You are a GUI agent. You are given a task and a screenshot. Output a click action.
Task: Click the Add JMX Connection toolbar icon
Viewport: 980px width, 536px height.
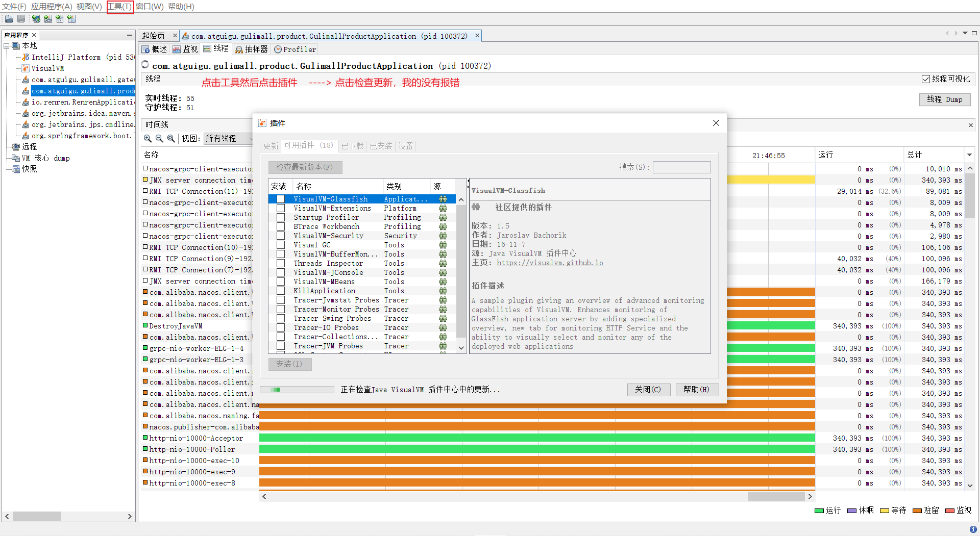pos(48,19)
